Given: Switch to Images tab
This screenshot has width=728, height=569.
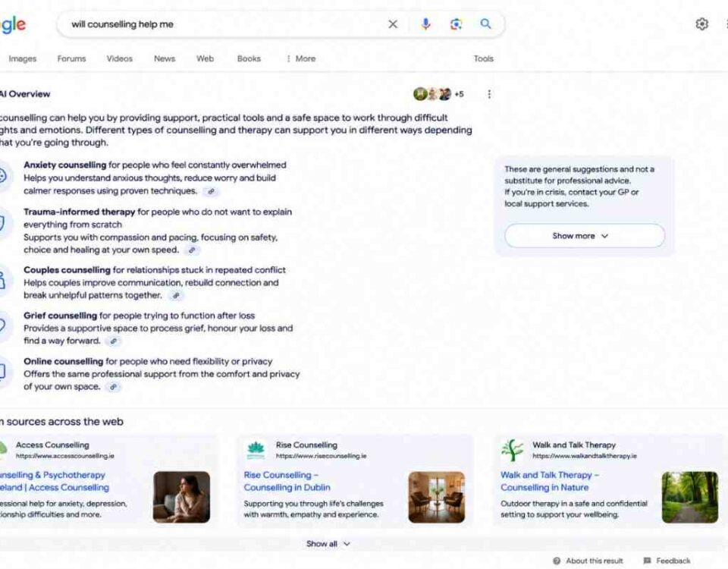Looking at the screenshot, I should [x=22, y=58].
